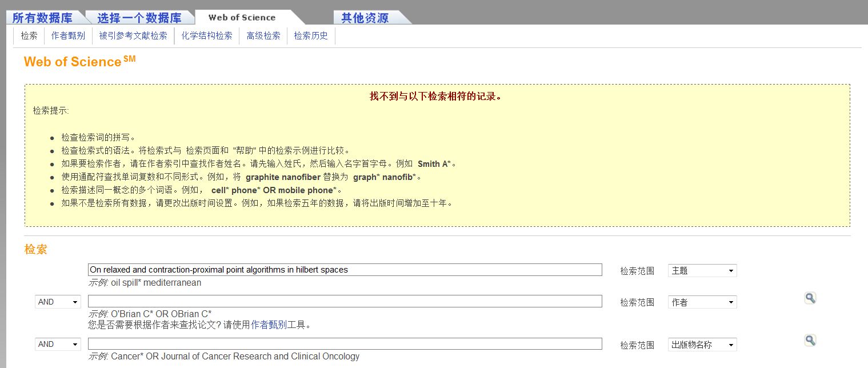Click the 检索范围 label next to 主题
The height and width of the screenshot is (368, 868).
click(x=637, y=271)
